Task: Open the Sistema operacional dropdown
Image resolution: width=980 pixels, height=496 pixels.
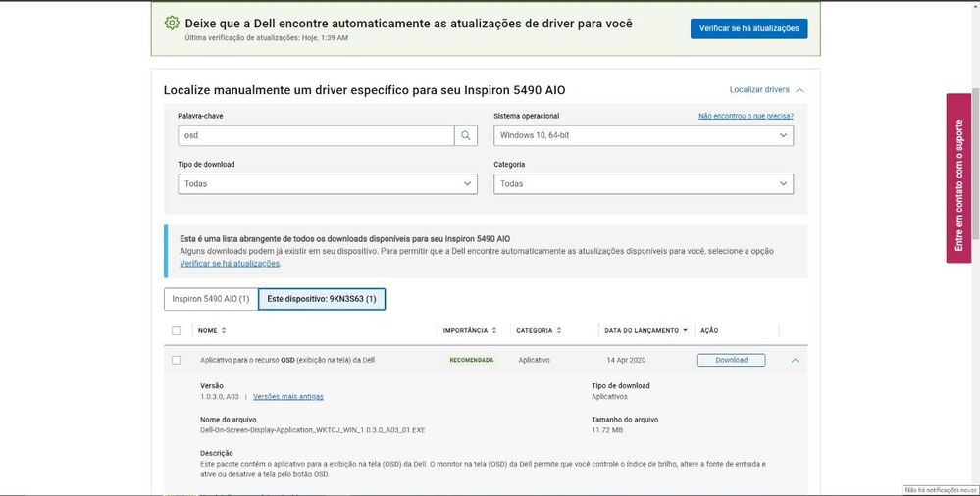Action: click(x=644, y=135)
